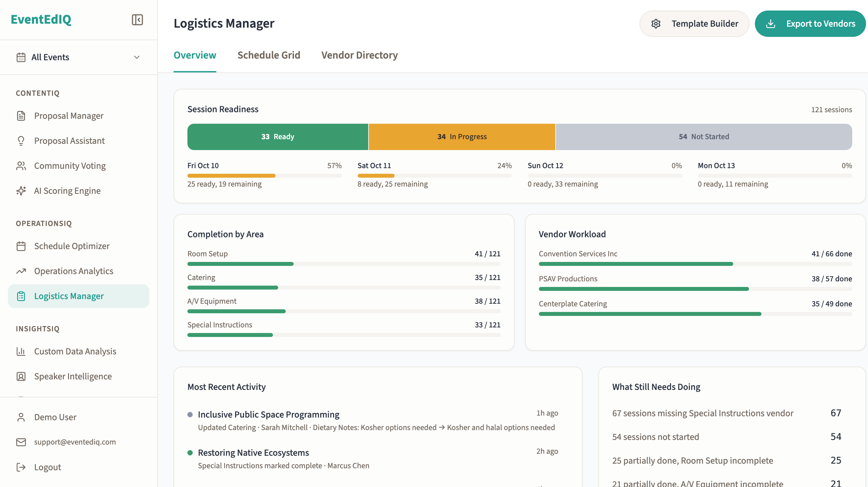Click '67 sessions missing Special Instructions vendor'

pos(703,413)
